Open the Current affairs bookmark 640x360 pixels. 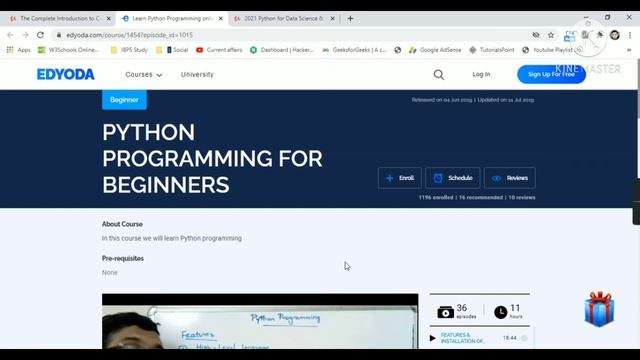(219, 50)
